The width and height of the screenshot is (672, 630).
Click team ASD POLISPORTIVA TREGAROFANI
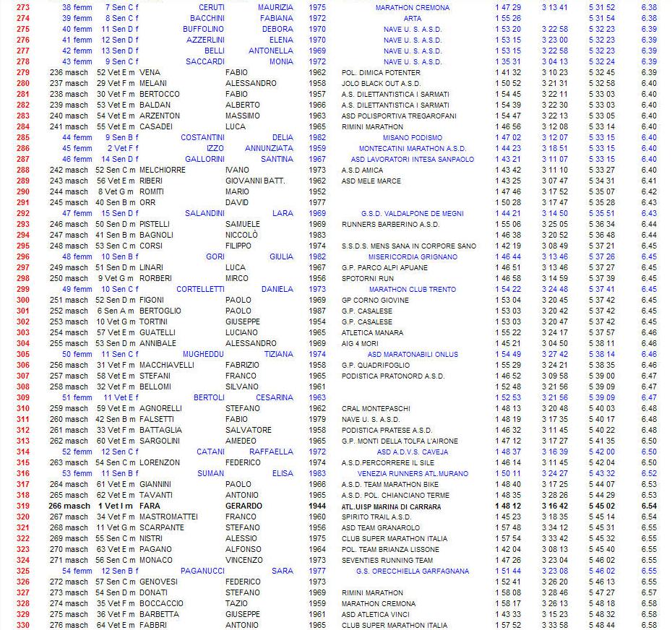(x=399, y=116)
